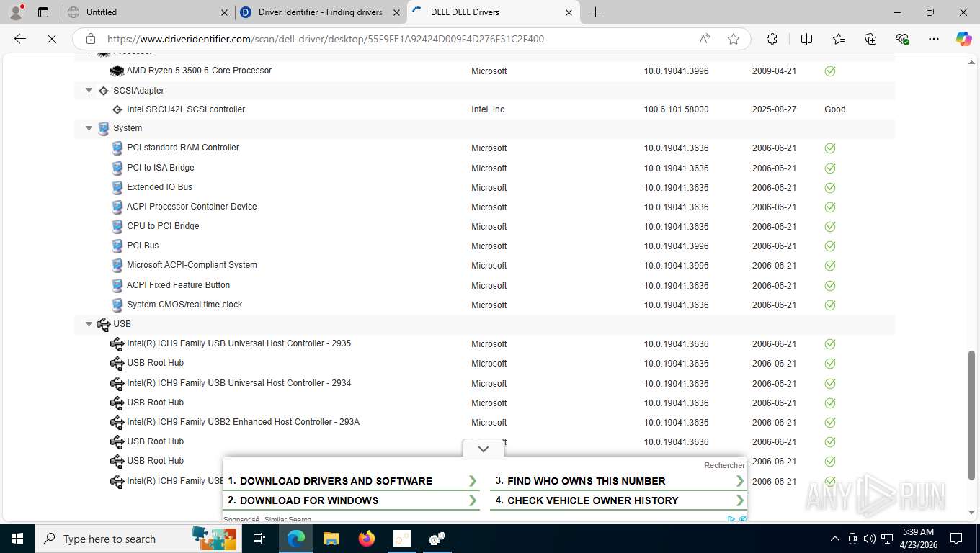Close the Untitled tab
Viewport: 980px width, 553px height.
pos(224,12)
